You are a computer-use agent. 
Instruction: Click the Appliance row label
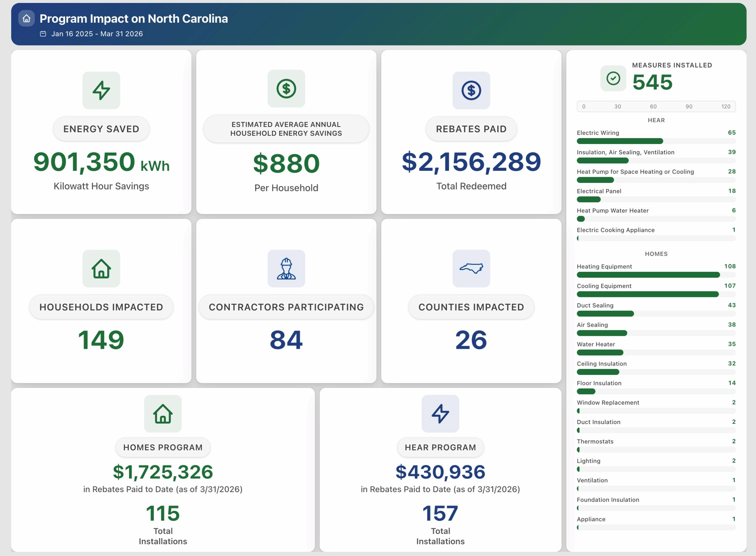pyautogui.click(x=591, y=519)
